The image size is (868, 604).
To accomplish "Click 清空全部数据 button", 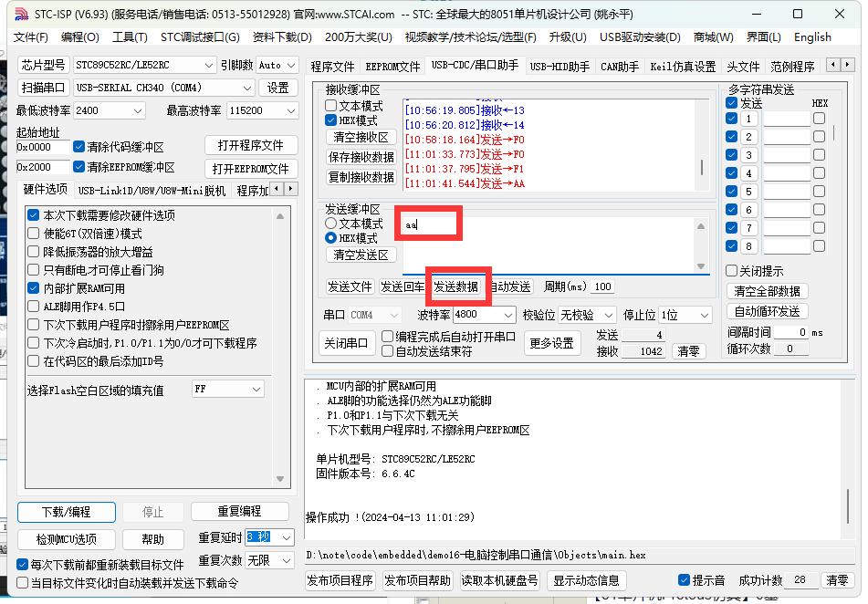I will 767,291.
